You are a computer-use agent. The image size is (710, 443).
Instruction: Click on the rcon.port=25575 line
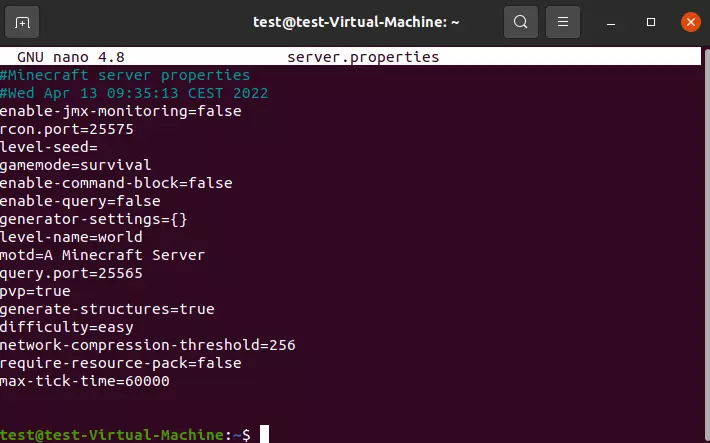(x=67, y=129)
